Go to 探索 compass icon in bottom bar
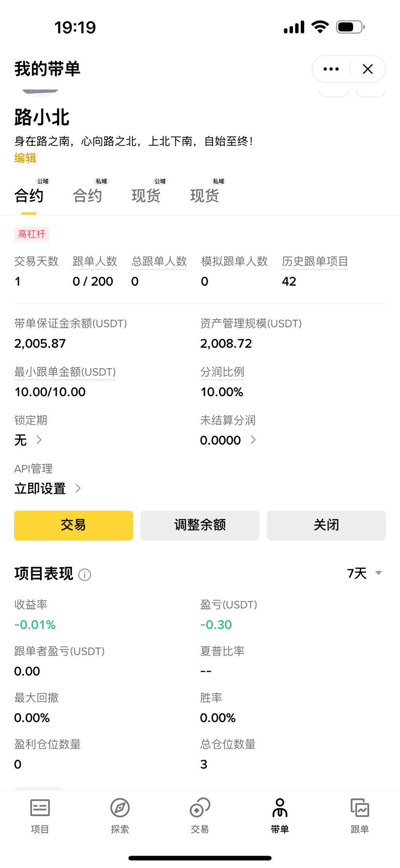This screenshot has height=868, width=400. tap(120, 816)
